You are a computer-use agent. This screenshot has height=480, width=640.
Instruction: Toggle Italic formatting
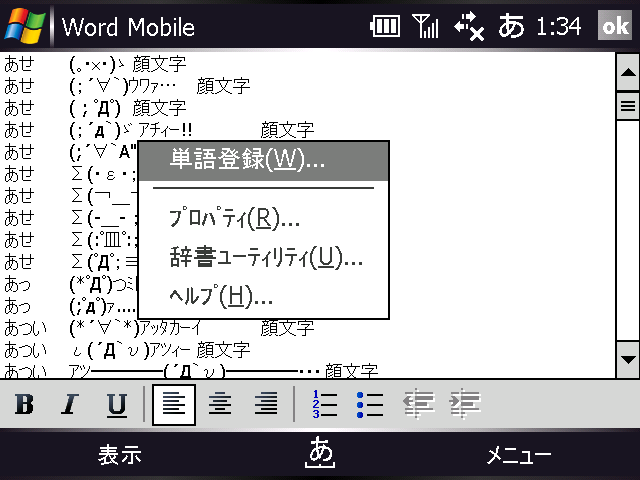click(70, 404)
